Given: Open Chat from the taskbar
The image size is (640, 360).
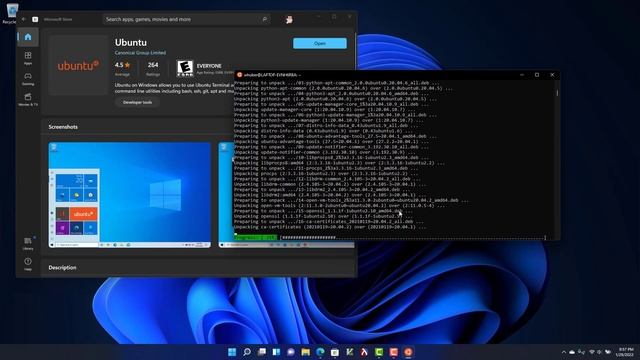Looking at the screenshot, I should tap(291, 352).
